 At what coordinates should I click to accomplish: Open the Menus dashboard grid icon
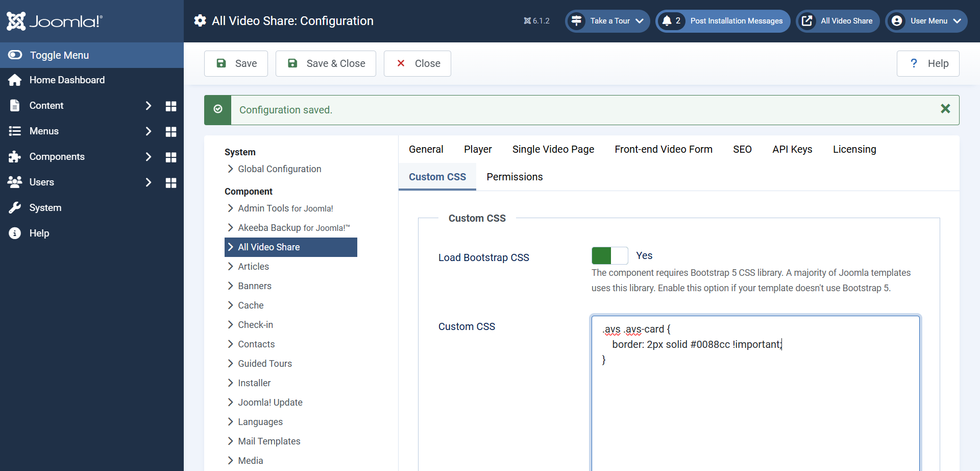coord(171,131)
